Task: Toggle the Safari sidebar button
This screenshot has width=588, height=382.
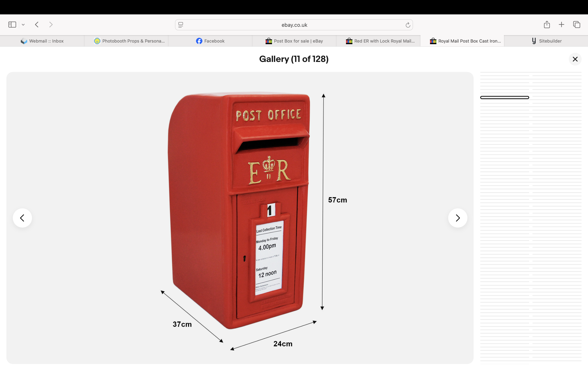Action: [x=12, y=25]
